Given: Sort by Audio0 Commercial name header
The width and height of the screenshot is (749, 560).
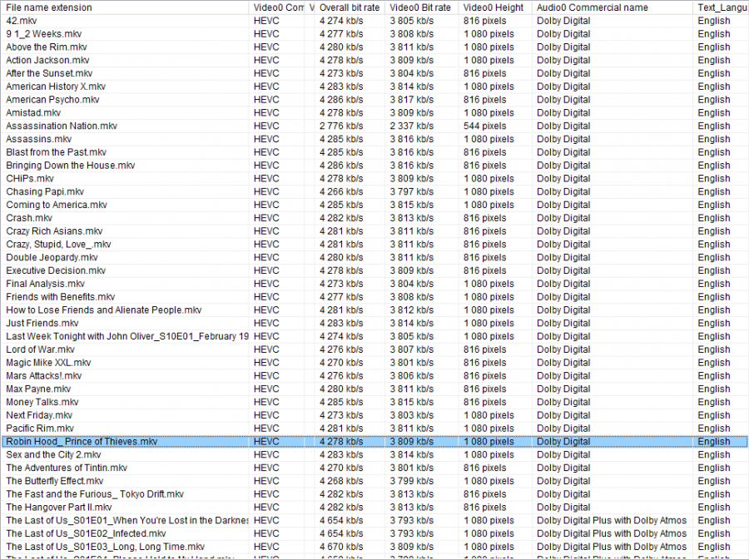Looking at the screenshot, I should pos(613,7).
